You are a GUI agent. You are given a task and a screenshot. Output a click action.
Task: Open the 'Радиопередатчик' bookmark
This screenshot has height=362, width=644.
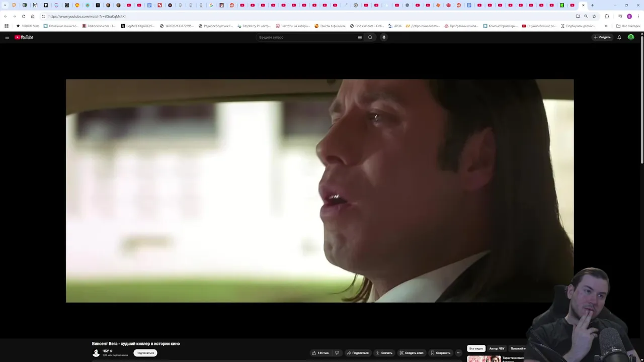click(216, 26)
